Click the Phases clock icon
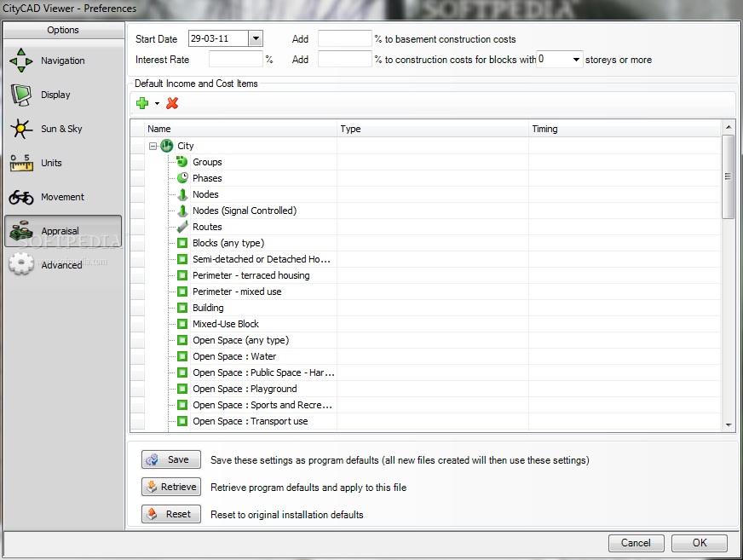 click(x=182, y=178)
